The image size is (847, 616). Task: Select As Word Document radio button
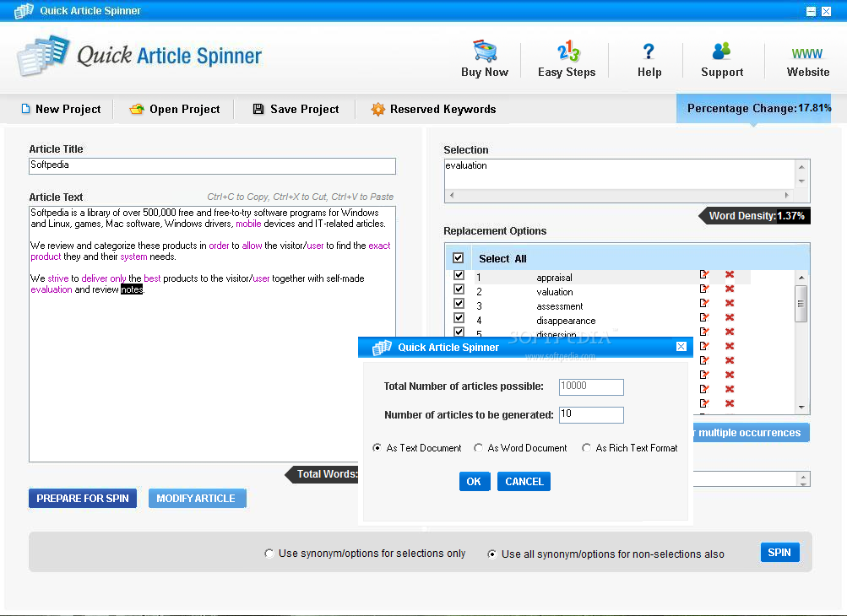(x=478, y=447)
